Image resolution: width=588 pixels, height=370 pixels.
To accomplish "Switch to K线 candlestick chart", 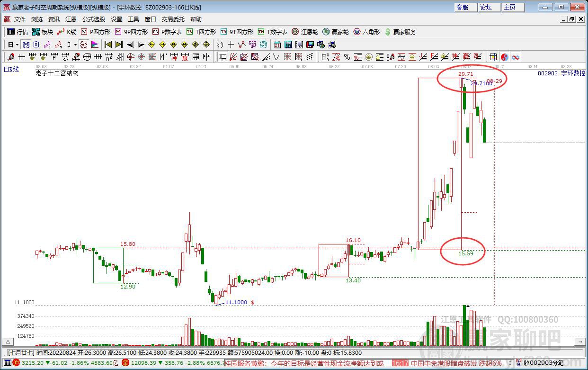I will [67, 32].
